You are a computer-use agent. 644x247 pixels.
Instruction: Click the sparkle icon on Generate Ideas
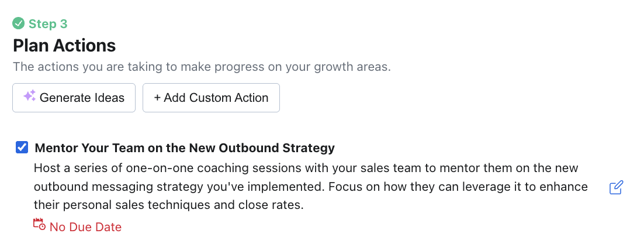(29, 97)
